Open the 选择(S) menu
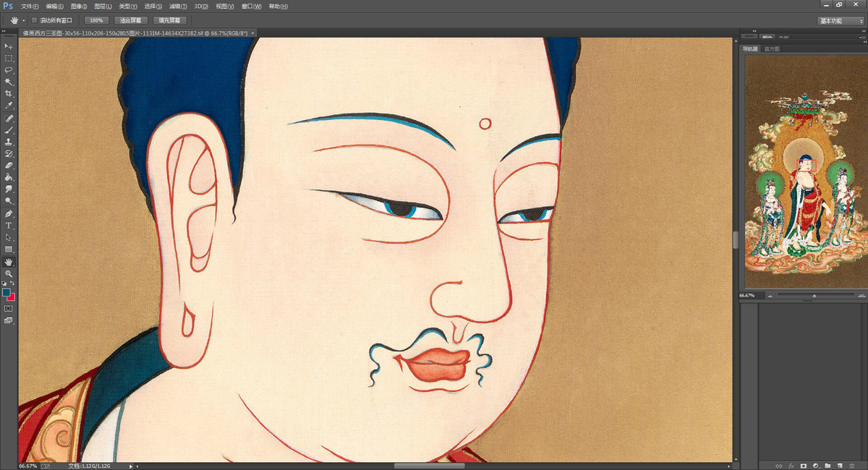The height and width of the screenshot is (470, 868). click(x=152, y=6)
